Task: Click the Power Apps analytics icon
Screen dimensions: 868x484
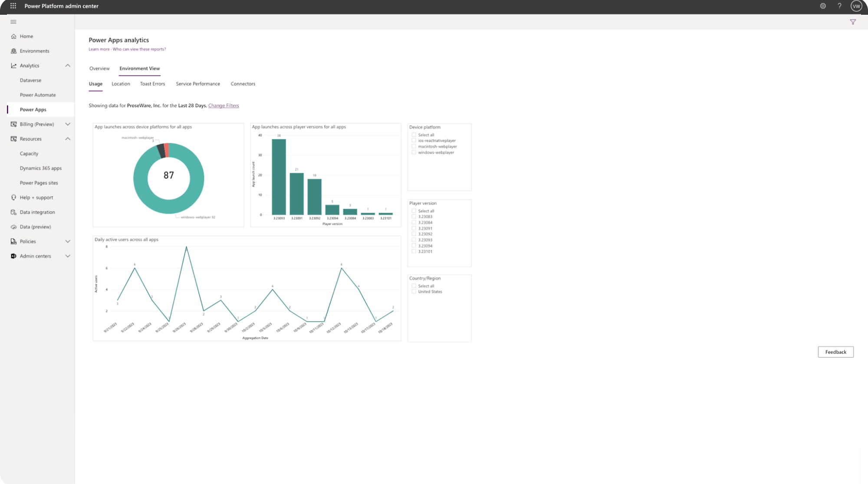Action: coord(15,65)
